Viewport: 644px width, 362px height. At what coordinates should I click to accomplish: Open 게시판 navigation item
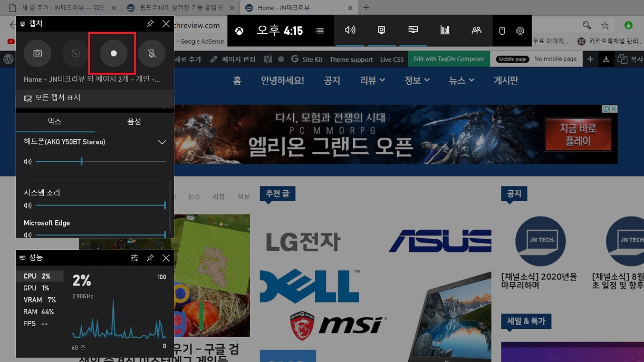point(506,81)
